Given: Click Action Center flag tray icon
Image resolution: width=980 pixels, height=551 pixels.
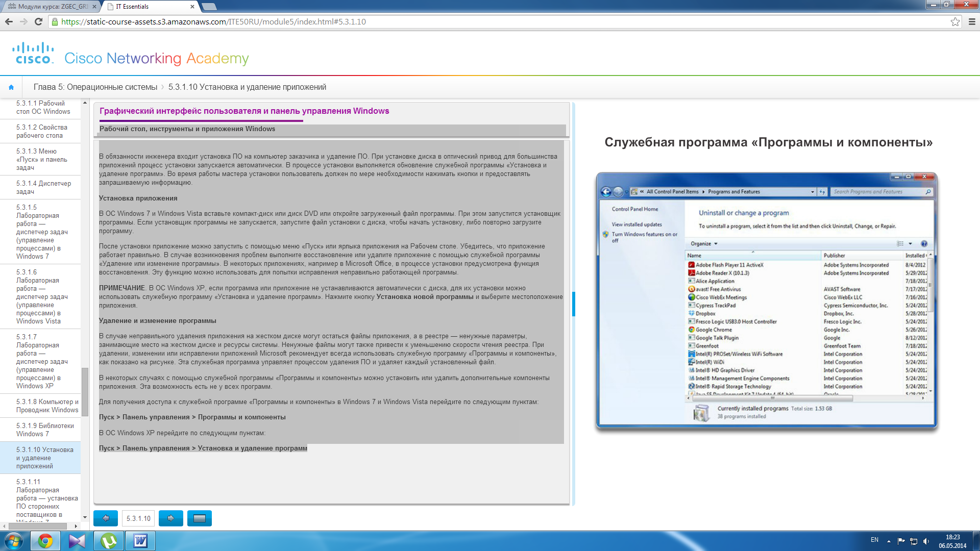Looking at the screenshot, I should click(901, 541).
